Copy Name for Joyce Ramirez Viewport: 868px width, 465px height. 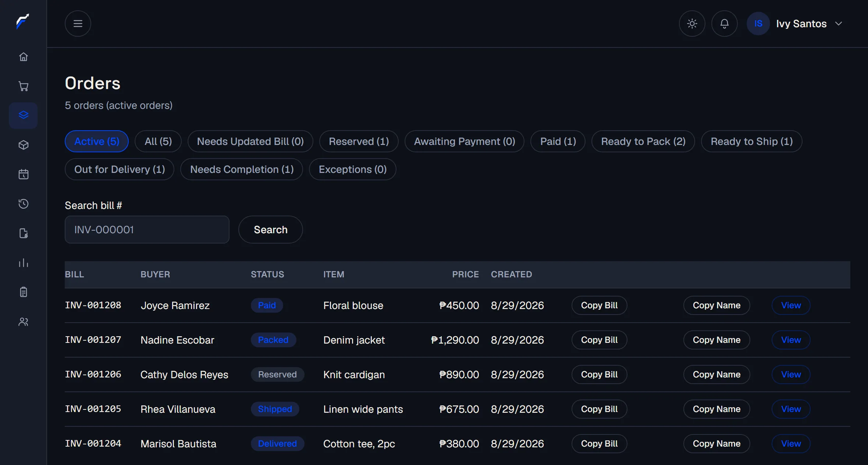tap(716, 305)
